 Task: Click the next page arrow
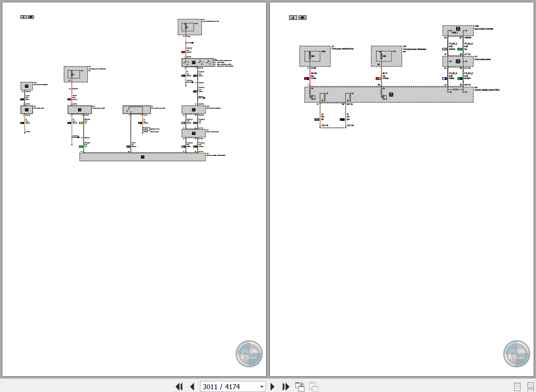pyautogui.click(x=272, y=386)
